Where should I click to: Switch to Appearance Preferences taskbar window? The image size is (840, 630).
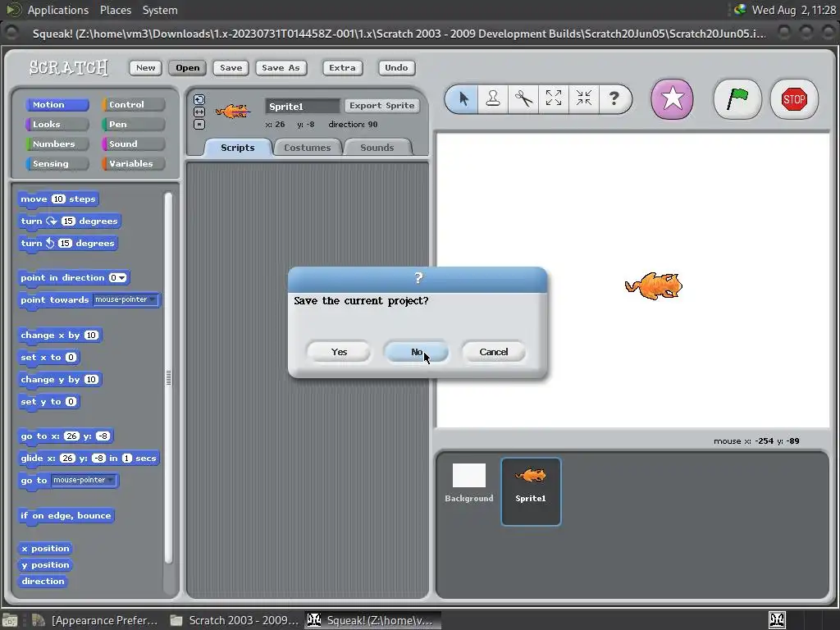point(95,620)
